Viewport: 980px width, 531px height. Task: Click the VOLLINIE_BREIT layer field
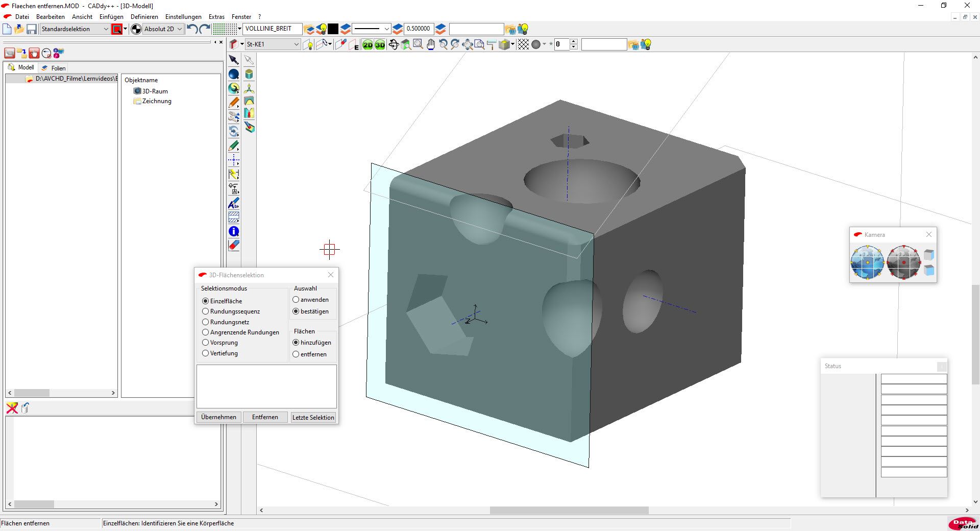[273, 29]
